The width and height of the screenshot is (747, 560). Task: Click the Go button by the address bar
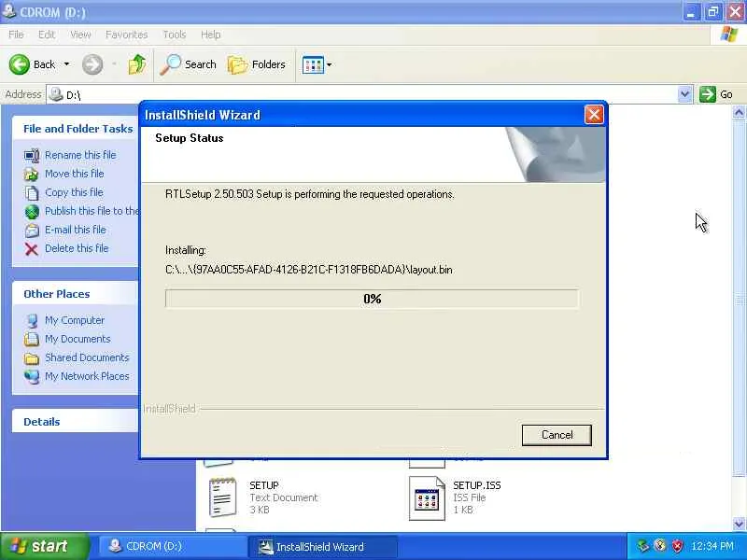click(x=716, y=94)
